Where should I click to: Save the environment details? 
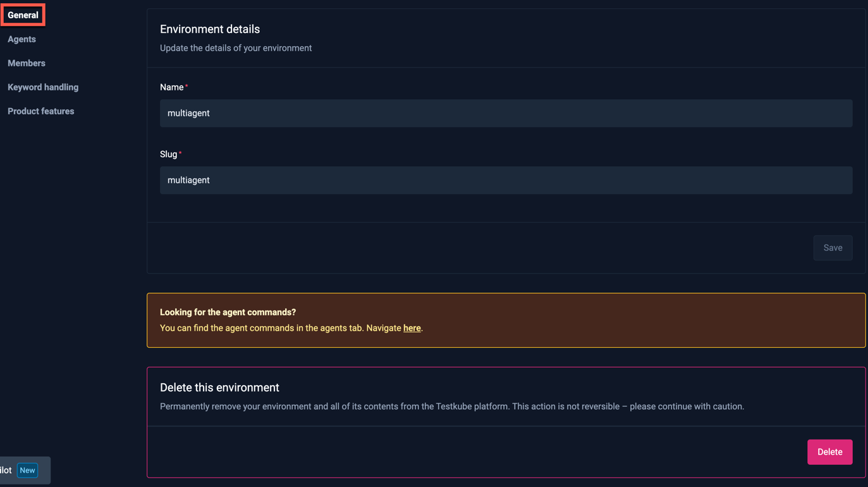pyautogui.click(x=833, y=247)
